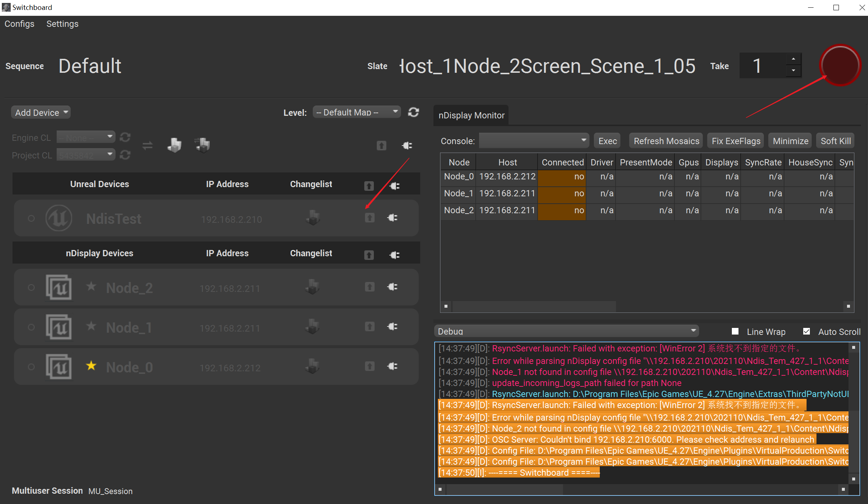Select the NdisTest status radio circle
This screenshot has height=504, width=868.
pyautogui.click(x=31, y=218)
